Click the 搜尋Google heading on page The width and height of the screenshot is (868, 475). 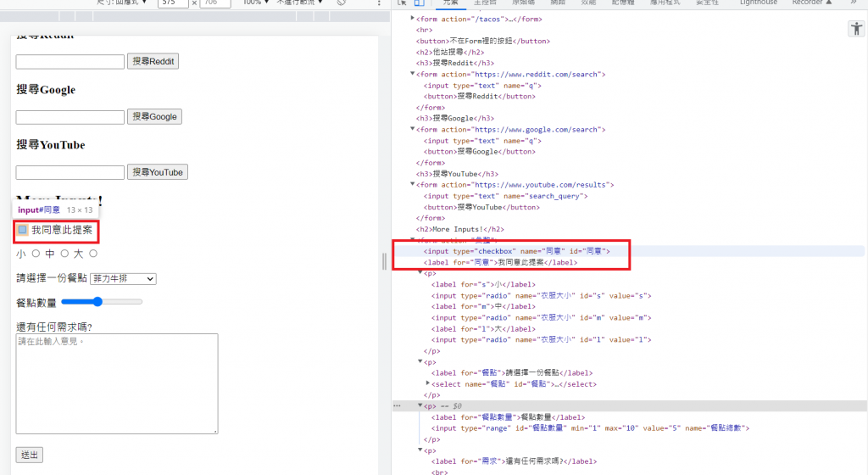coord(46,90)
